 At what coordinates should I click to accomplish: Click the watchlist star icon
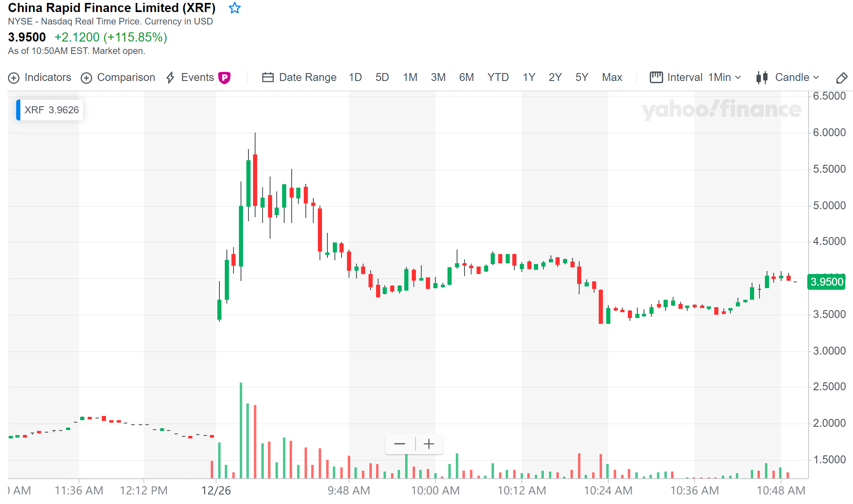(235, 8)
